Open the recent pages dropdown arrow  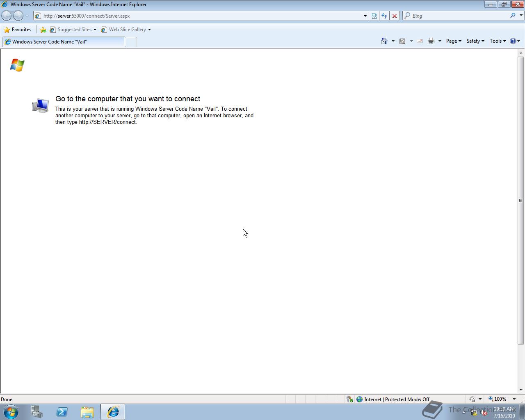pyautogui.click(x=27, y=16)
